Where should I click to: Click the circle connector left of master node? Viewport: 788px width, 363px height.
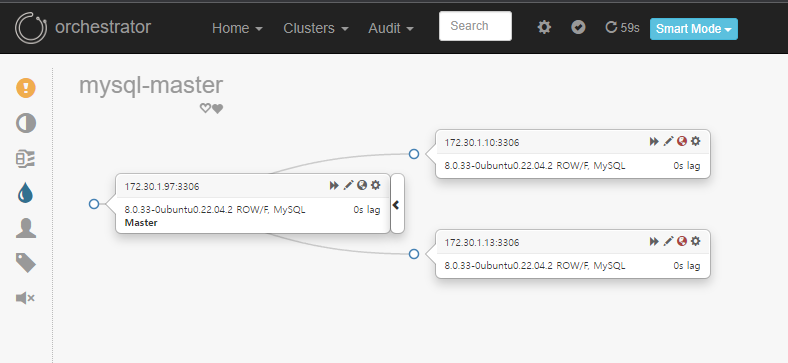[x=94, y=204]
